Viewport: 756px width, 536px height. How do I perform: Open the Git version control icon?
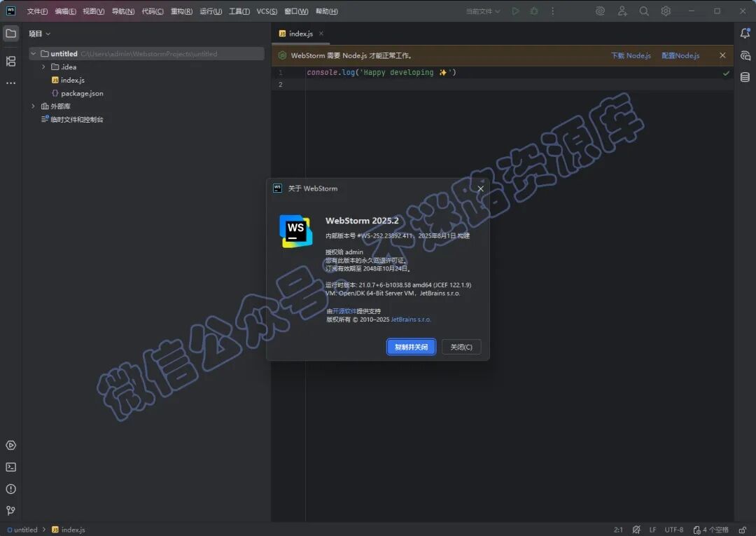pyautogui.click(x=10, y=511)
